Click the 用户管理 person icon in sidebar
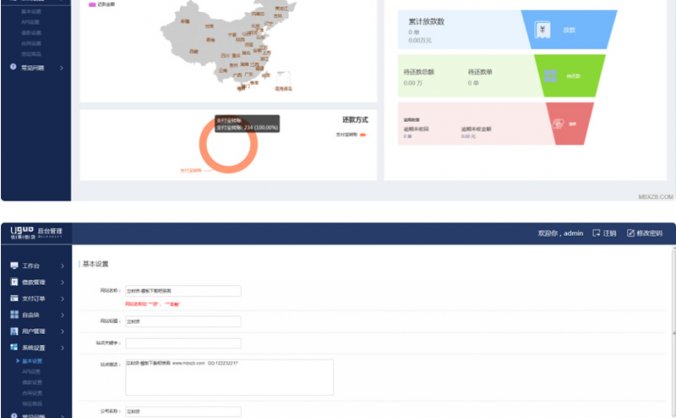This screenshot has width=676, height=418. (14, 331)
